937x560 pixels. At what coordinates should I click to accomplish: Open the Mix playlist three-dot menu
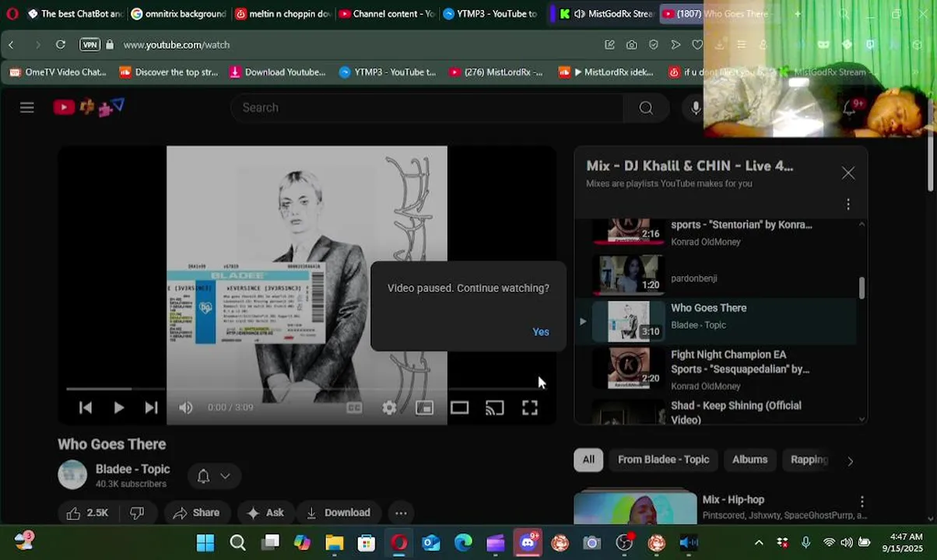pyautogui.click(x=848, y=205)
